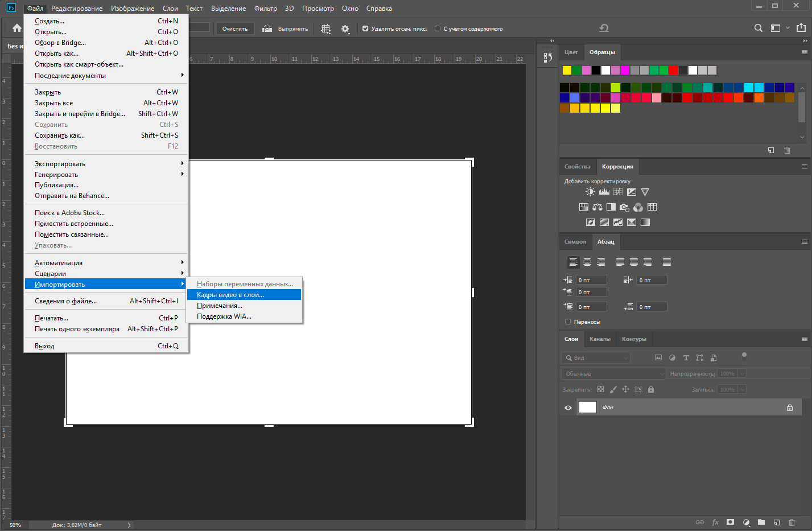Select the yellow swatch in top row
The width and height of the screenshot is (812, 531).
pos(567,71)
